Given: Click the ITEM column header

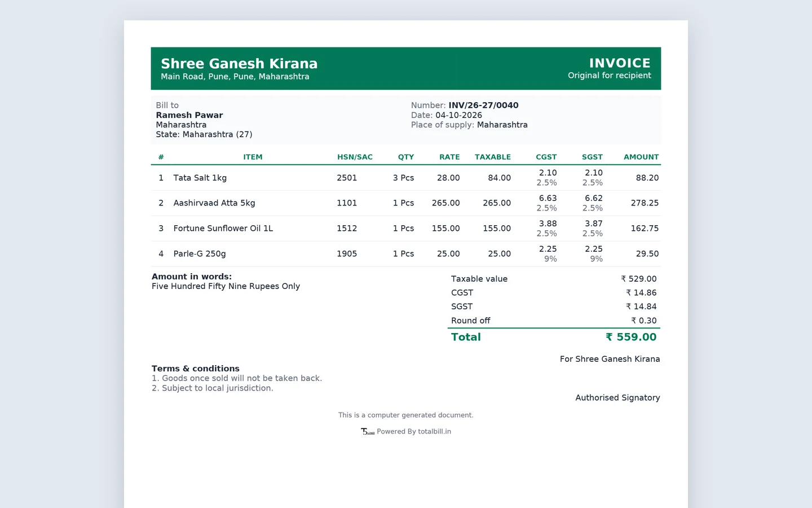Looking at the screenshot, I should coord(253,157).
